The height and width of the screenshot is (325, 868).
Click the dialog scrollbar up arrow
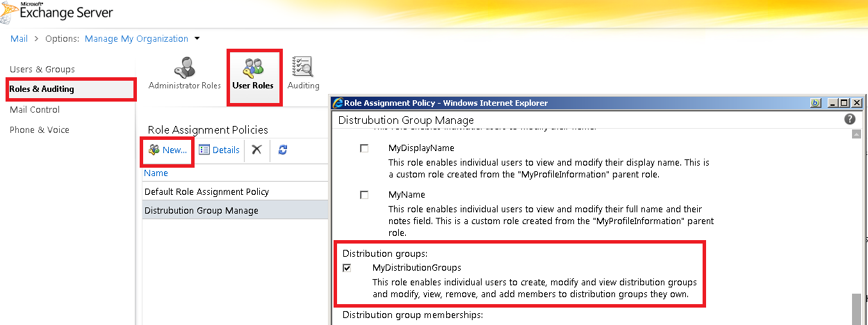[856, 134]
